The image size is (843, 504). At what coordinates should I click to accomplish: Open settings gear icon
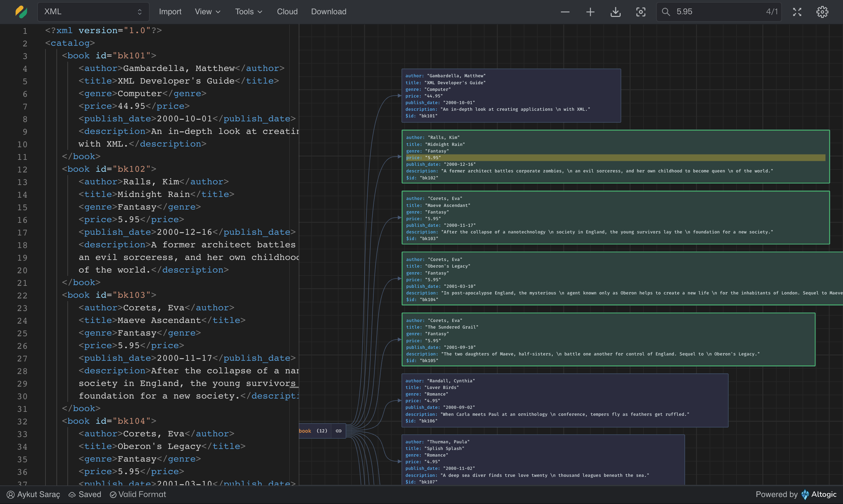pos(822,12)
